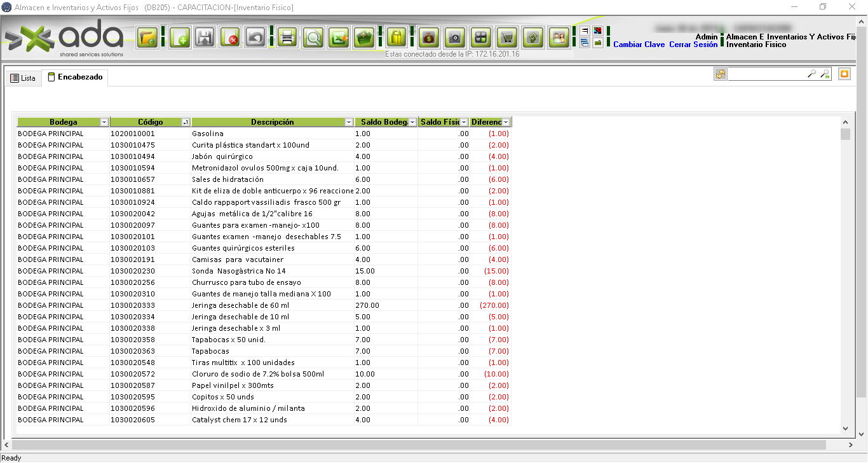Open the Saldo Bodega column dropdown
Viewport: 868px width, 463px height.
pyautogui.click(x=412, y=122)
